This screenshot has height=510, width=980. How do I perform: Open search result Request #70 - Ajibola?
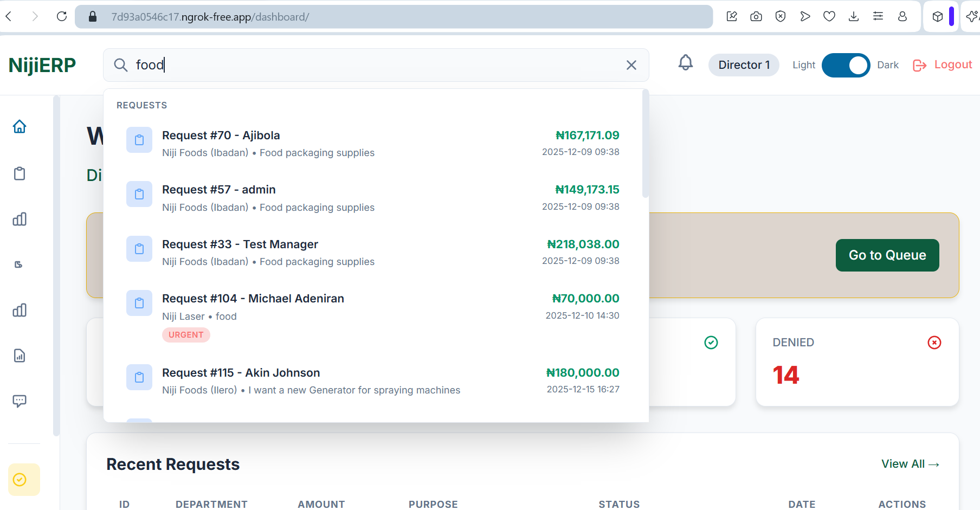tap(373, 144)
